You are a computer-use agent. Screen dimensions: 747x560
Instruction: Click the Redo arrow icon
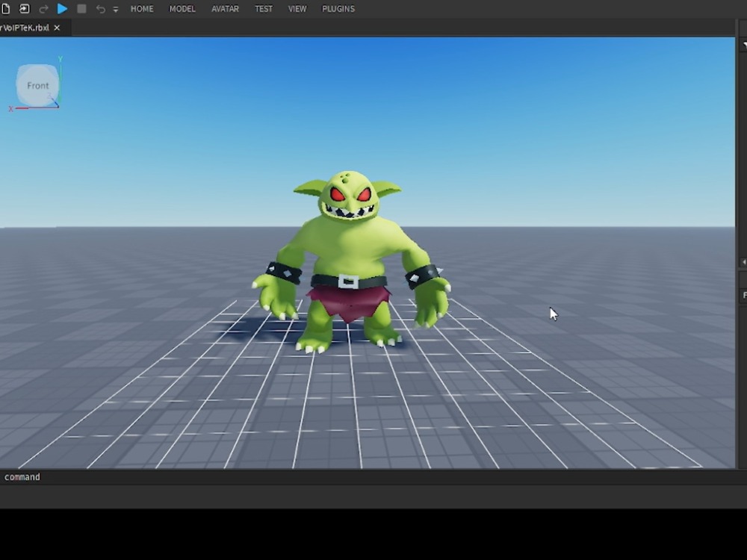(x=43, y=9)
